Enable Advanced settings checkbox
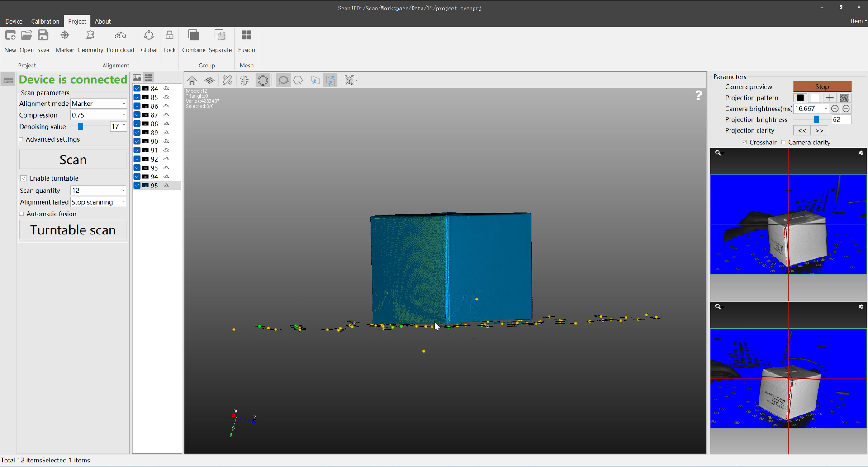The width and height of the screenshot is (868, 467). tap(21, 139)
